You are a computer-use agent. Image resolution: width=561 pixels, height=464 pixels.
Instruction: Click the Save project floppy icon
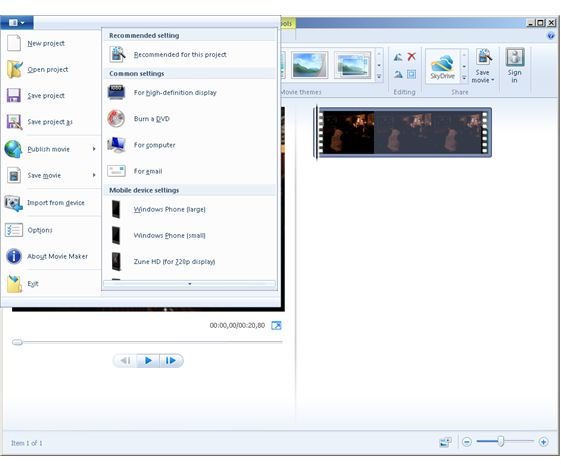pyautogui.click(x=14, y=96)
